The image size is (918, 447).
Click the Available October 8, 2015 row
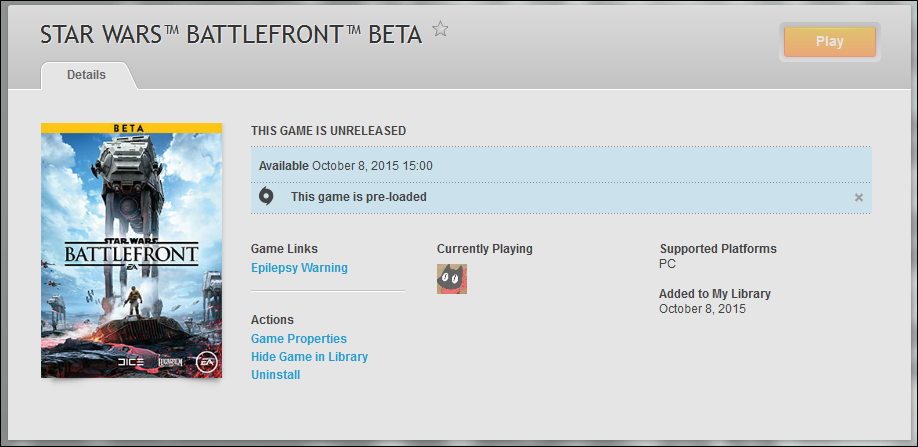click(561, 166)
